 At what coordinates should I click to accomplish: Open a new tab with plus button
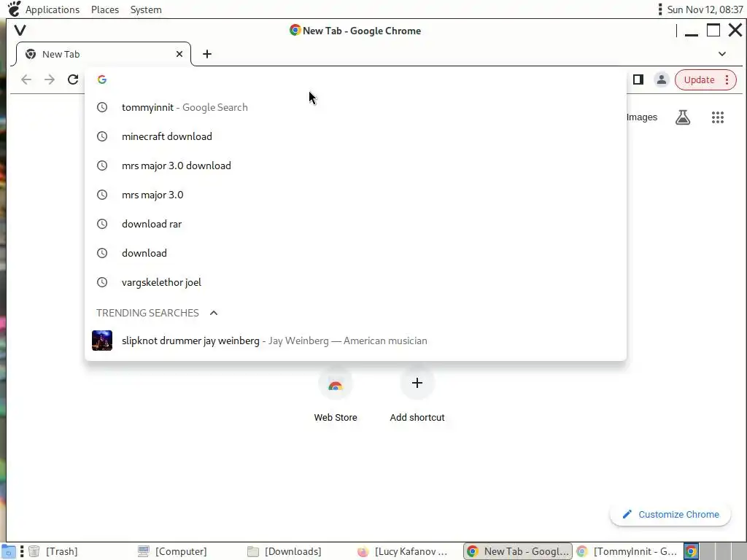pyautogui.click(x=206, y=54)
